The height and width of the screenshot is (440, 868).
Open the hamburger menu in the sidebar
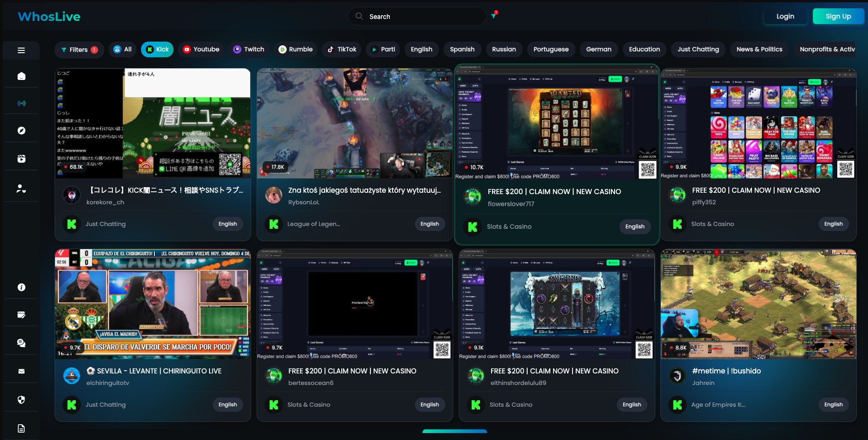click(x=21, y=50)
